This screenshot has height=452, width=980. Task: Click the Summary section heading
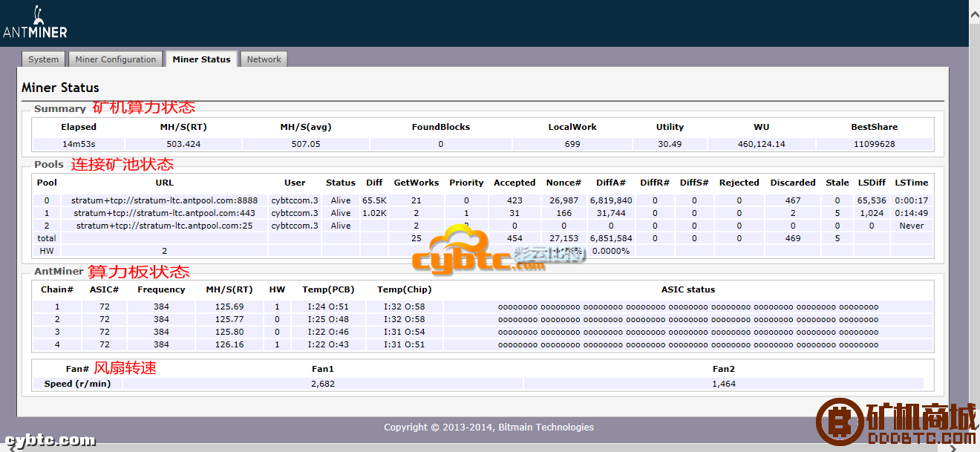coord(60,108)
